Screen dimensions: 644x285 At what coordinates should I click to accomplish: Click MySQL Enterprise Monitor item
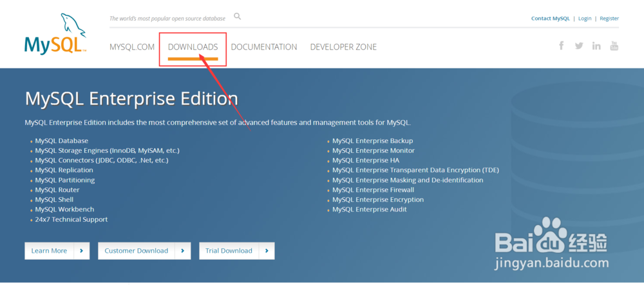click(374, 150)
